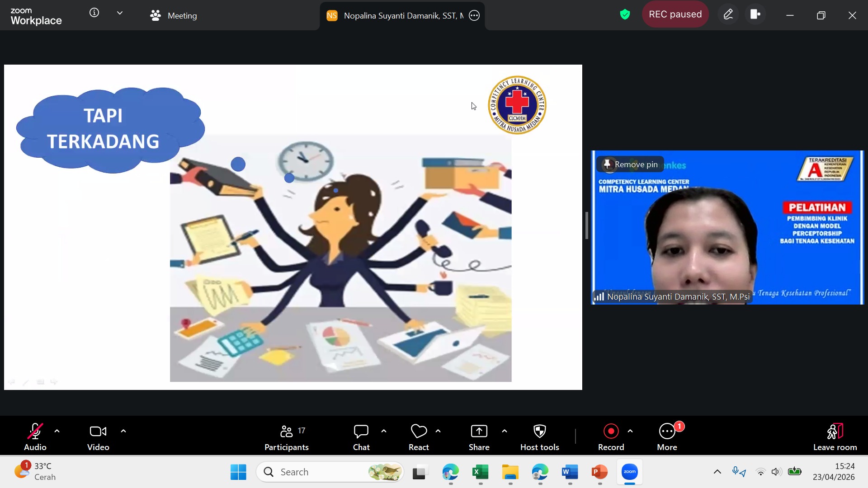Expand the share options caret

[x=505, y=431]
